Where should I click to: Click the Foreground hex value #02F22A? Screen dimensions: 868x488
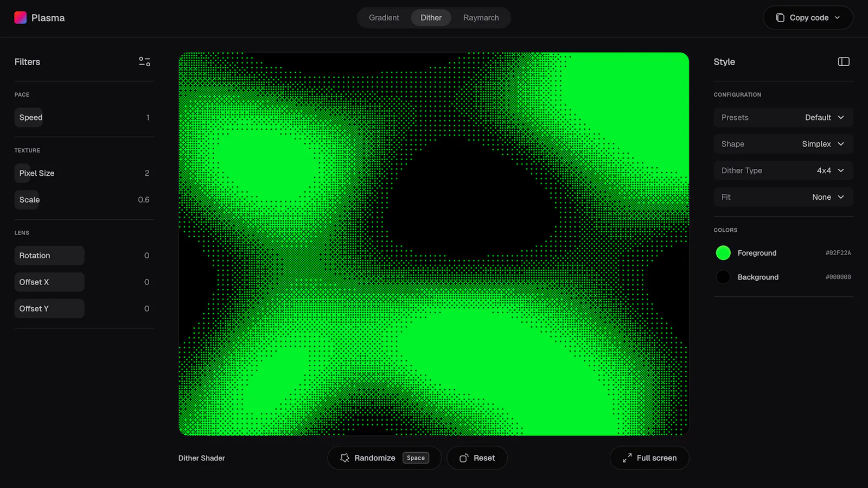838,253
